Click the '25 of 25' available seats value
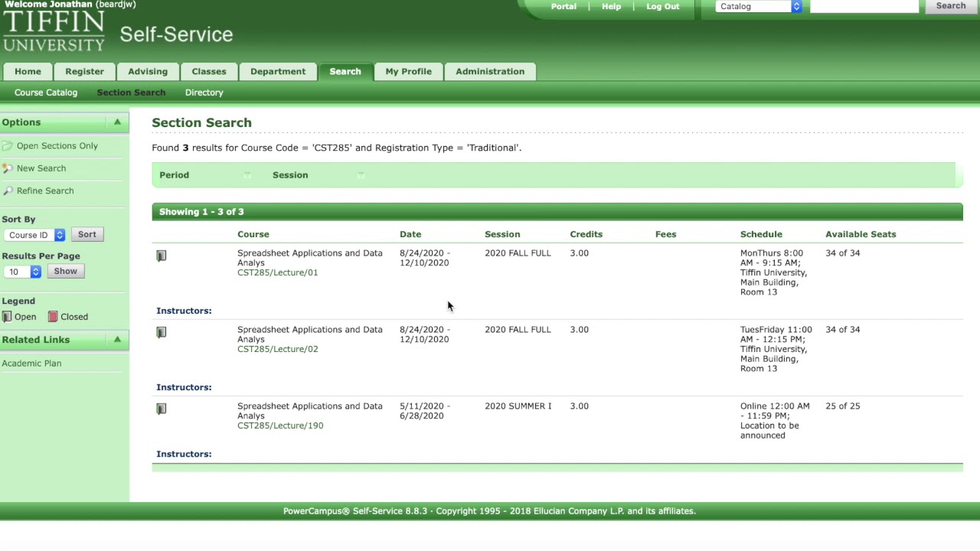980x551 pixels. pyautogui.click(x=842, y=406)
